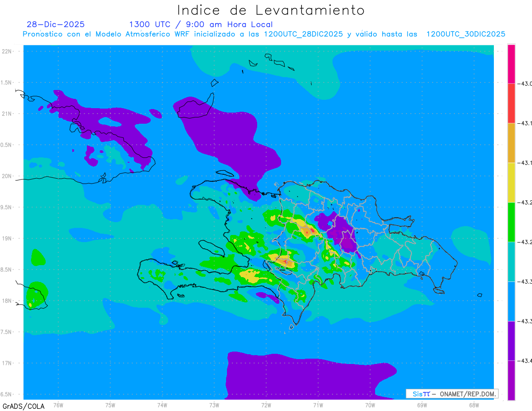Click the '18N' latitude label
532x411 pixels.
pyautogui.click(x=7, y=301)
